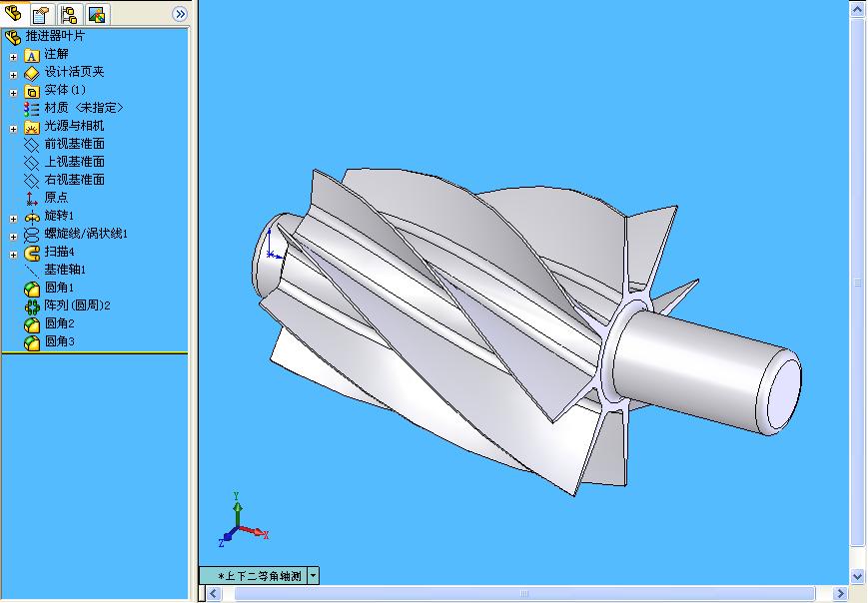Select the 右视基准面 plane icon
The width and height of the screenshot is (868, 603).
click(32, 181)
